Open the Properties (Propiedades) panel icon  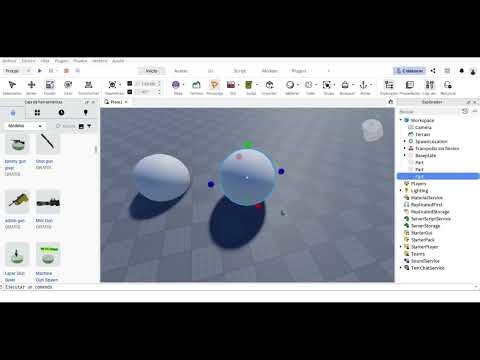(410, 85)
